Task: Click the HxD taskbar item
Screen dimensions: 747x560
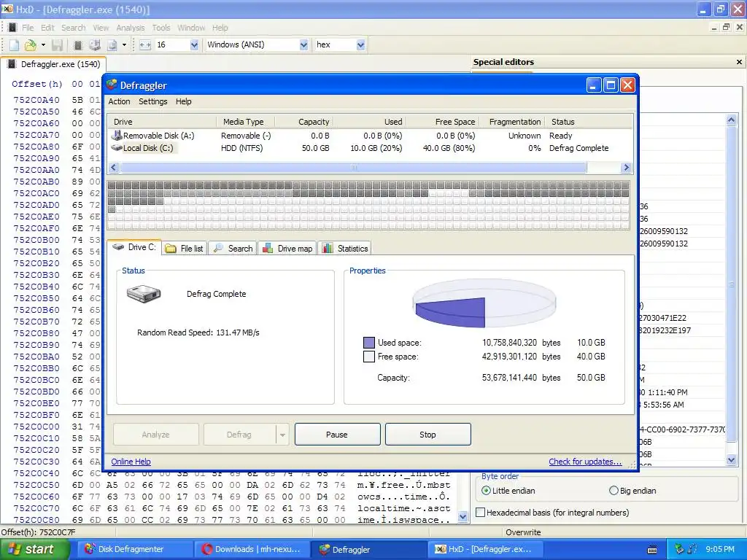Action: pyautogui.click(x=485, y=549)
